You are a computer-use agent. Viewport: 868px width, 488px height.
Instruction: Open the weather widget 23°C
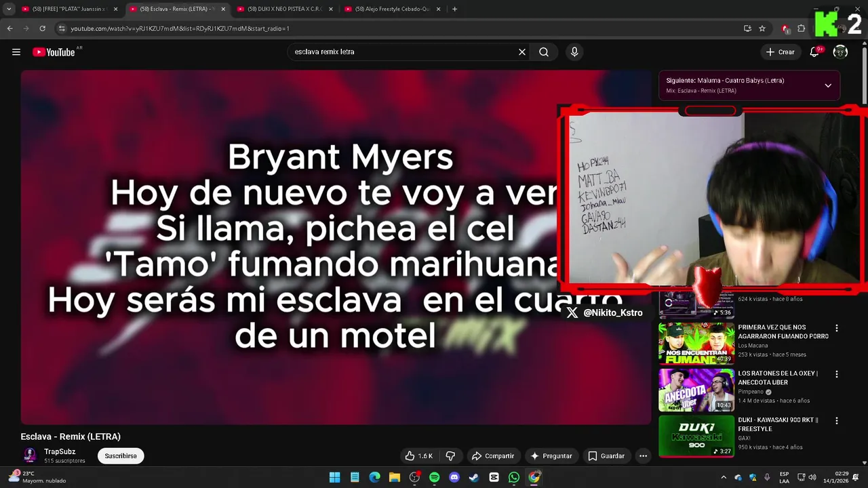(x=38, y=477)
